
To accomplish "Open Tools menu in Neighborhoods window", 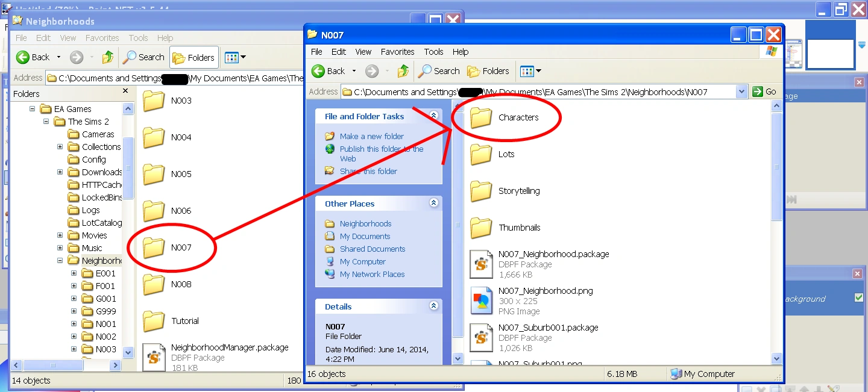I will click(138, 38).
